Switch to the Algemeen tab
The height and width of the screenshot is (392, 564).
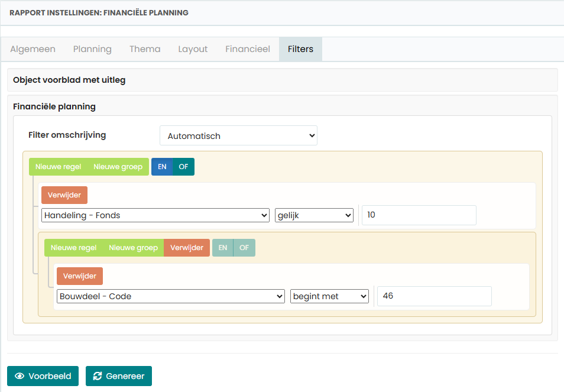point(33,49)
